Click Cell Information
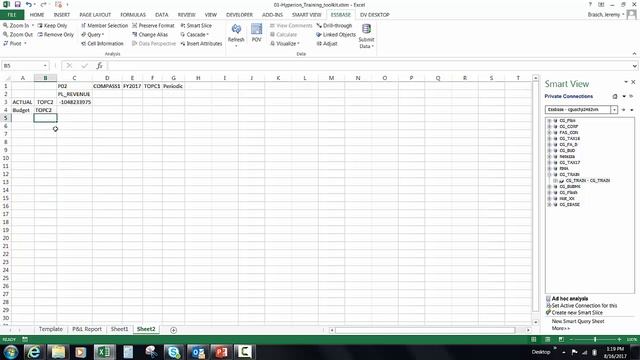The height and width of the screenshot is (360, 640). 102,43
